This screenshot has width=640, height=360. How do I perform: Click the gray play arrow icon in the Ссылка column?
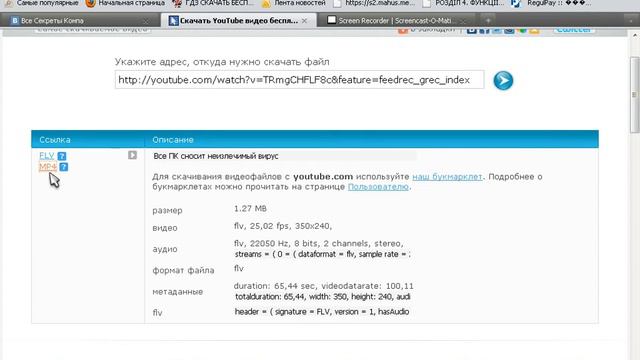click(x=132, y=155)
